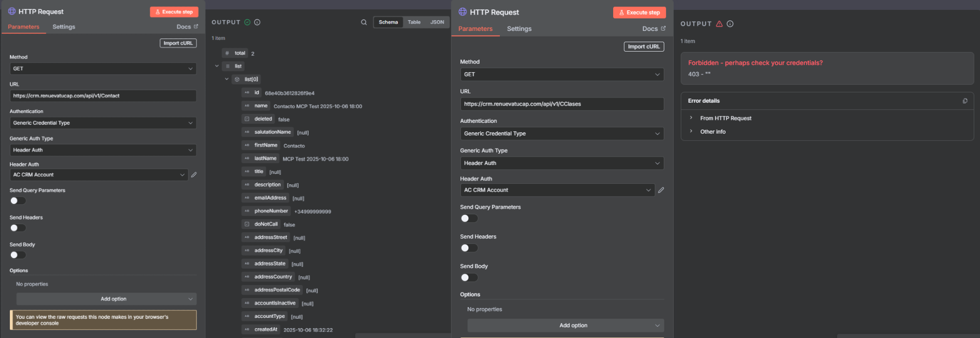
Task: Click the CClases URL input field
Action: pos(561,104)
